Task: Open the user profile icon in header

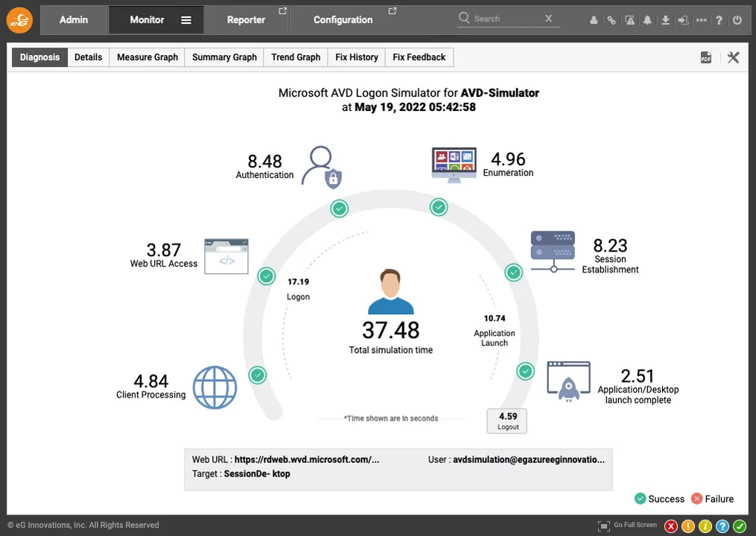Action: (x=594, y=20)
